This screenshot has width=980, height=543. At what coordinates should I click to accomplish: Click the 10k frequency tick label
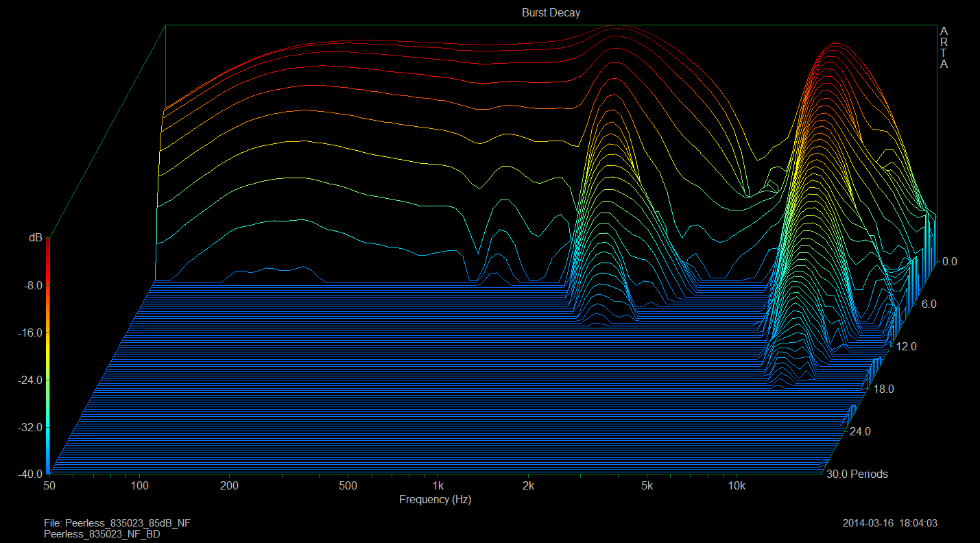[x=737, y=486]
